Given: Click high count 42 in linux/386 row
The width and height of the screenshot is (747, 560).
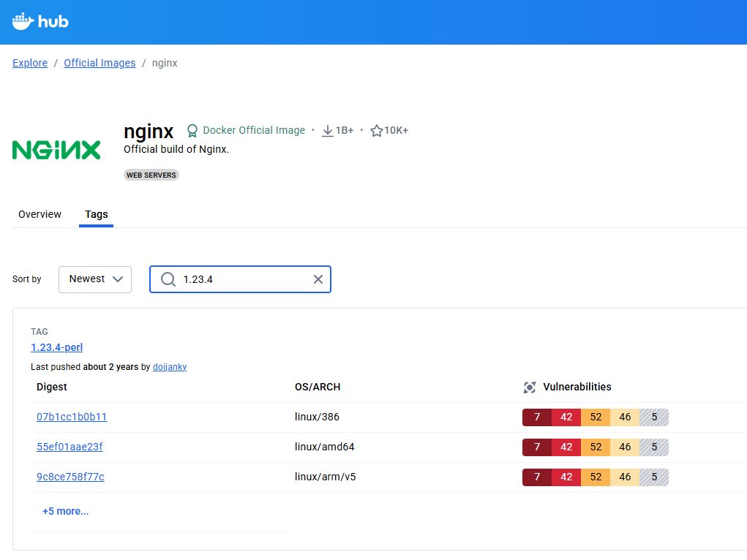Looking at the screenshot, I should click(x=566, y=417).
